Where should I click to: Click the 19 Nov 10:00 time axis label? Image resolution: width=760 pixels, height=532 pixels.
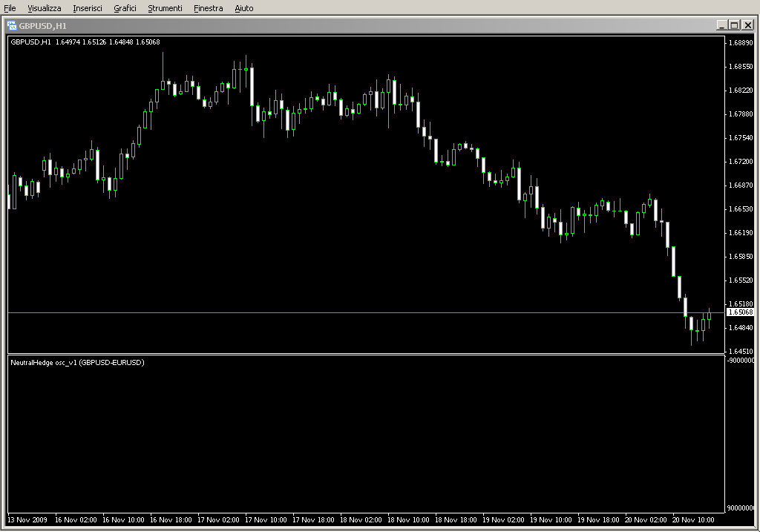(551, 520)
